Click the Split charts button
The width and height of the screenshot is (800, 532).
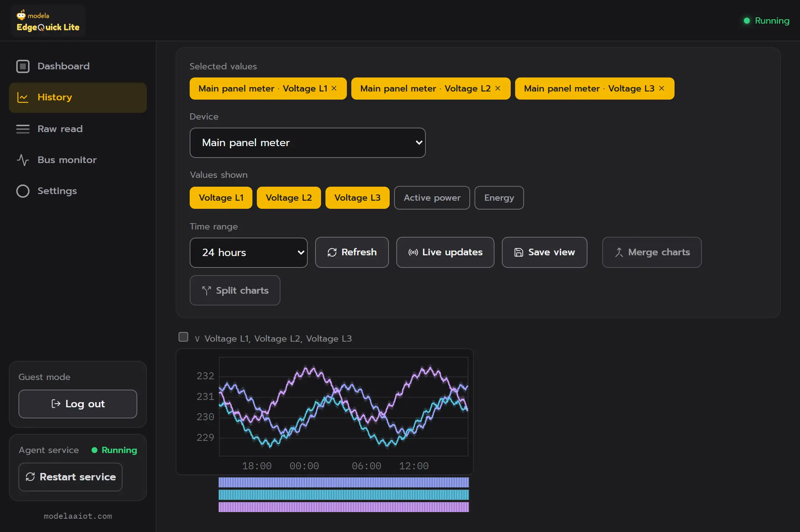pyautogui.click(x=235, y=291)
